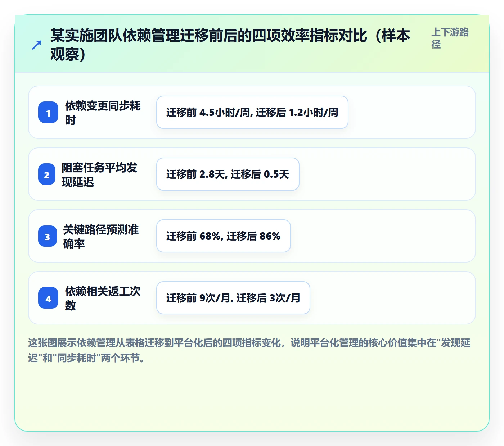This screenshot has height=446, width=504.
Task: Click the trend arrow icon beside the title
Action: tap(36, 45)
